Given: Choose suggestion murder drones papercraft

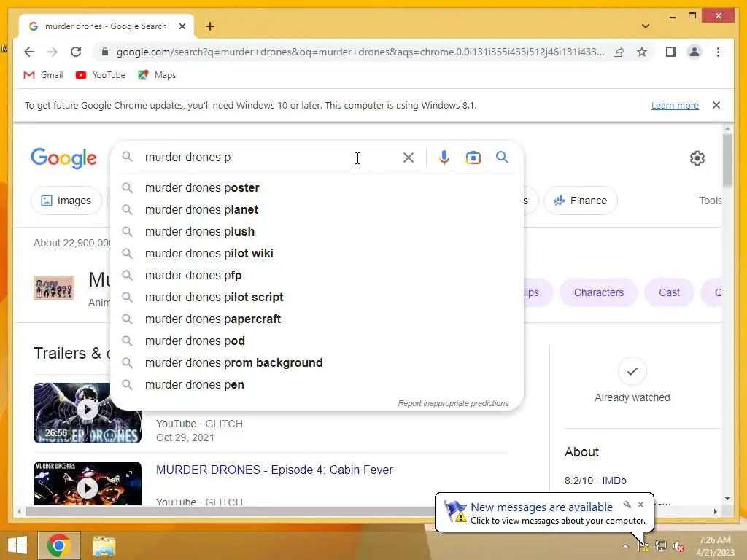Looking at the screenshot, I should pyautogui.click(x=317, y=319).
